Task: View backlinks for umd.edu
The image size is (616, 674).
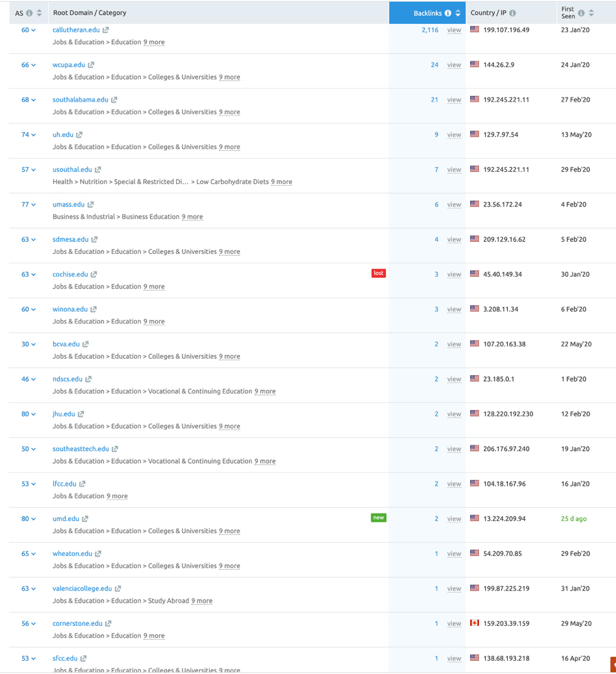Action: coord(454,519)
